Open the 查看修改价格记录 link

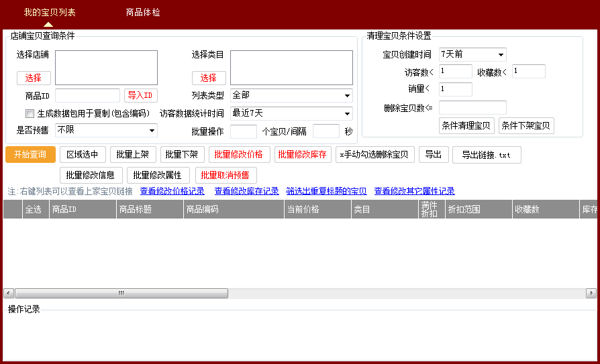tap(172, 191)
